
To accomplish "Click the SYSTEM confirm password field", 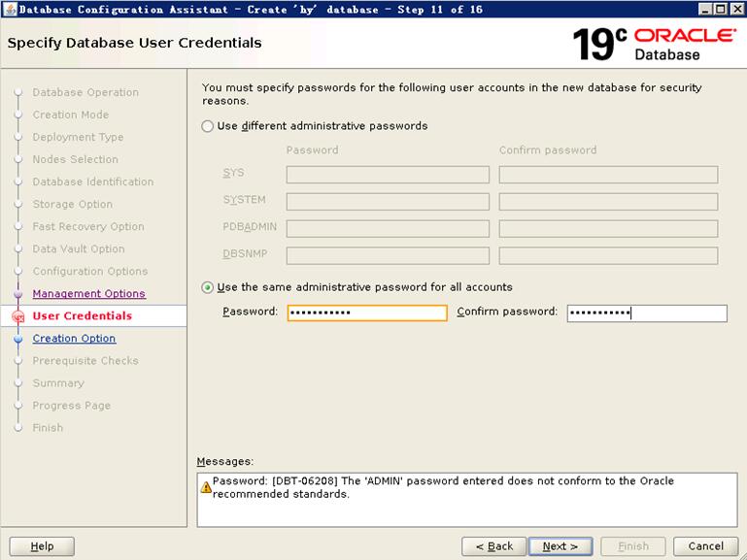I will pyautogui.click(x=608, y=202).
